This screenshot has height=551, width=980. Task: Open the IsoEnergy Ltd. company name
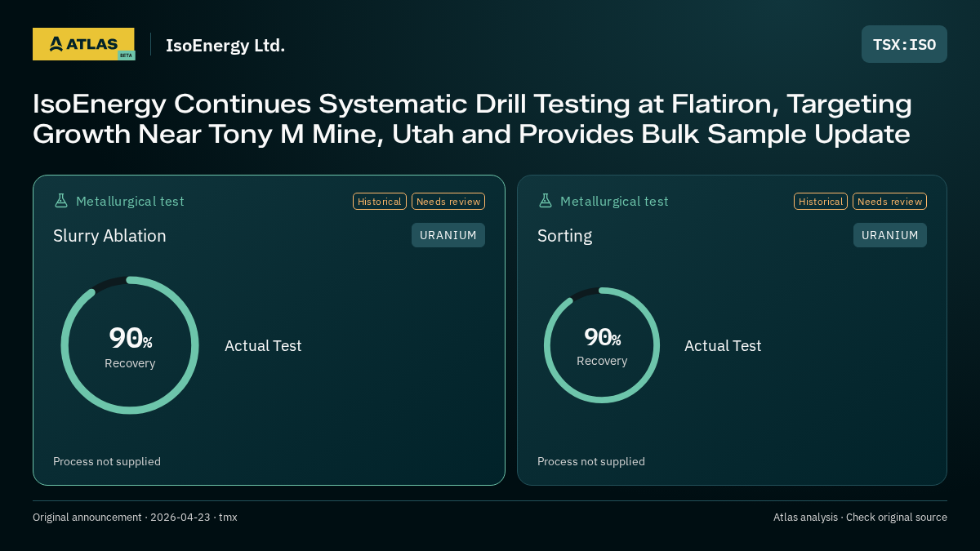pos(225,45)
